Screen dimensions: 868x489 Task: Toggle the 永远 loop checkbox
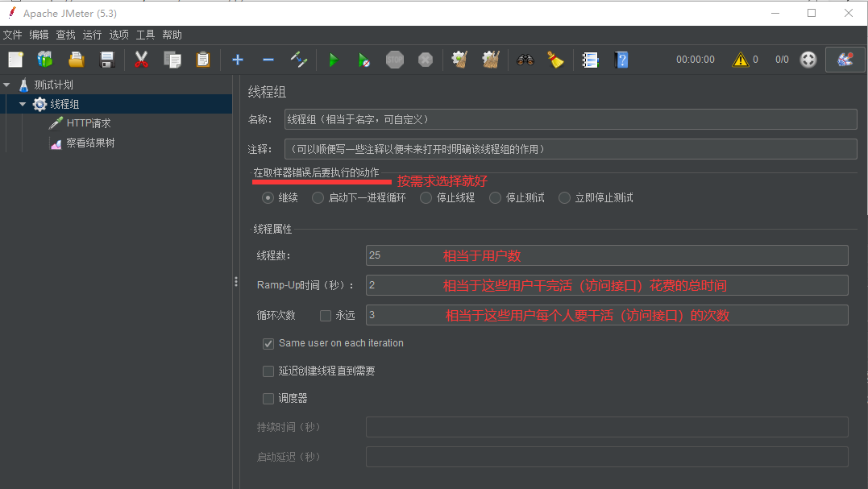pos(326,315)
